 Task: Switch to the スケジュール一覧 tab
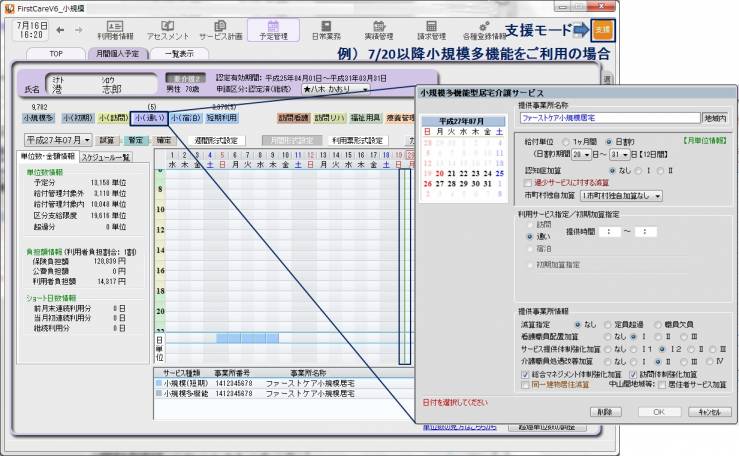click(106, 157)
